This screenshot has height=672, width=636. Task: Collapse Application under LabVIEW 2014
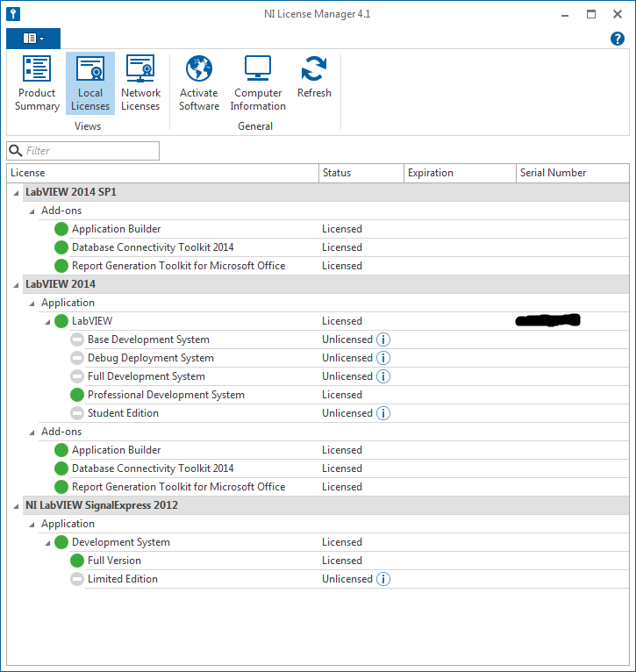click(32, 304)
